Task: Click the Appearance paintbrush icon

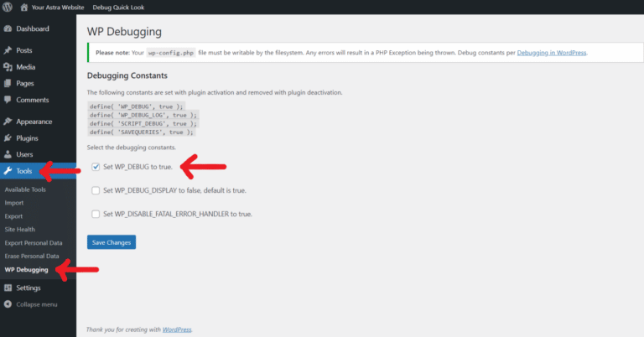Action: (x=8, y=122)
